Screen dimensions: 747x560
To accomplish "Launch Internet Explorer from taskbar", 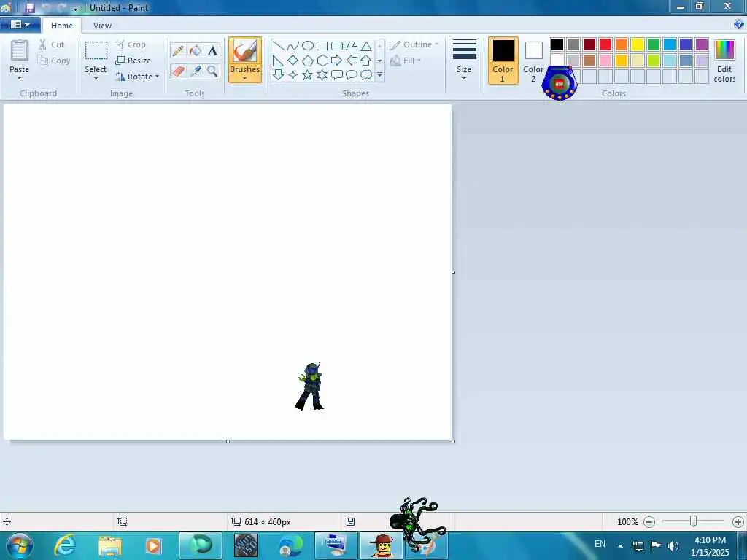I will point(65,545).
